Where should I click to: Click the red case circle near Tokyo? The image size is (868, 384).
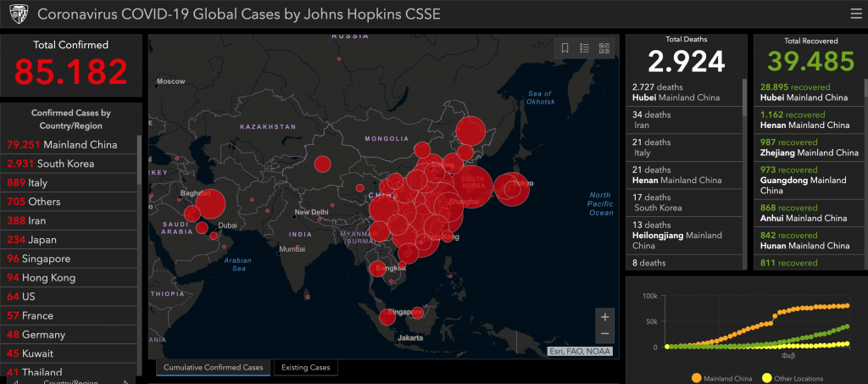click(x=512, y=189)
